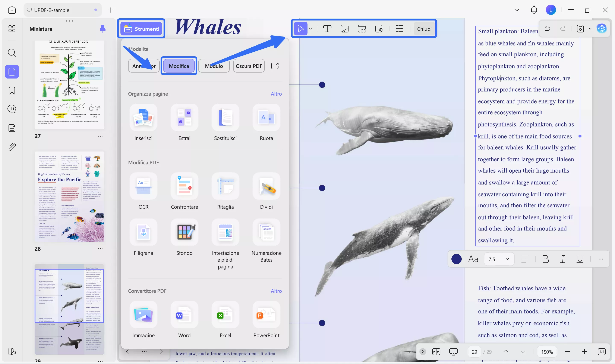Expand the save button dropdown arrow

coord(590,28)
